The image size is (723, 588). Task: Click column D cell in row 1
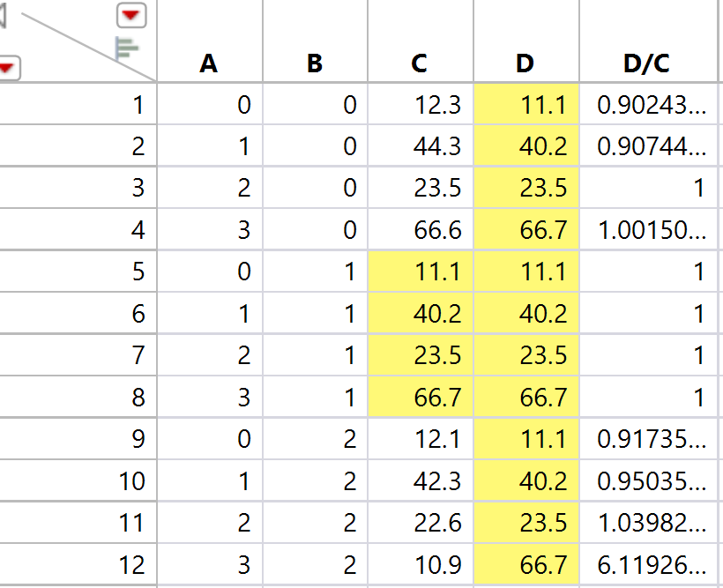[526, 104]
